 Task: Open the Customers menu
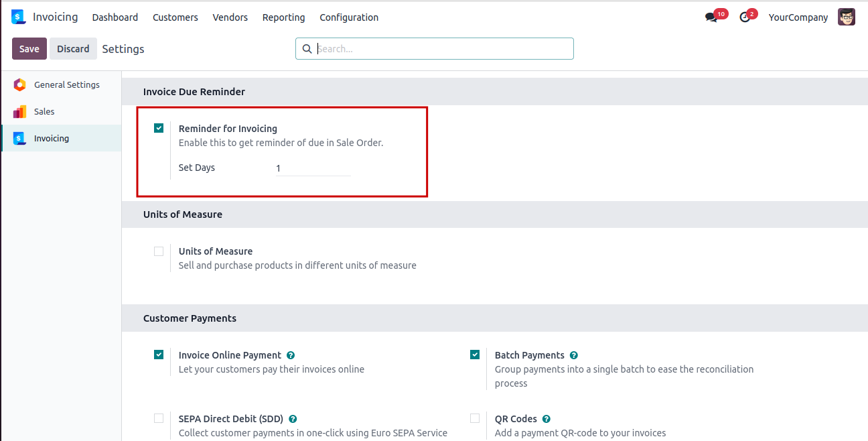click(175, 17)
